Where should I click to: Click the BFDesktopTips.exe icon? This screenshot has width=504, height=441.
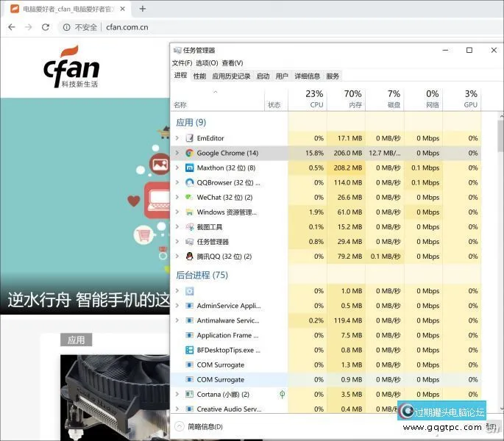click(190, 350)
